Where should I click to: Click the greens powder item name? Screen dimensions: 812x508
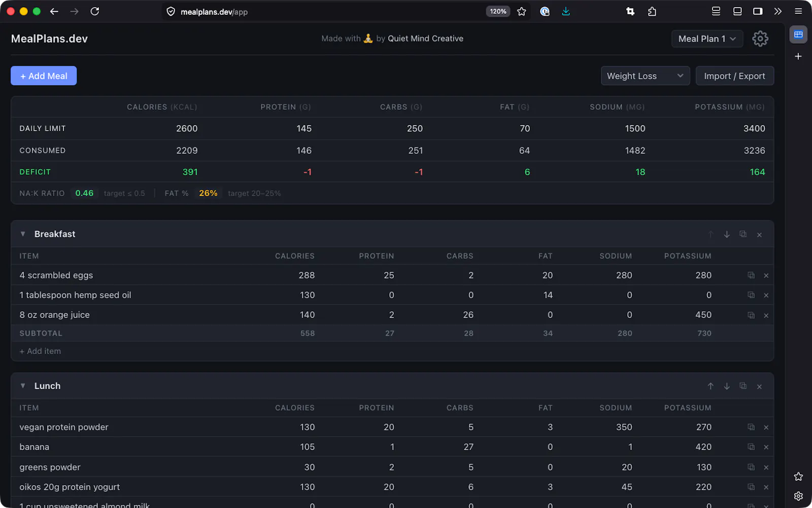(x=50, y=467)
